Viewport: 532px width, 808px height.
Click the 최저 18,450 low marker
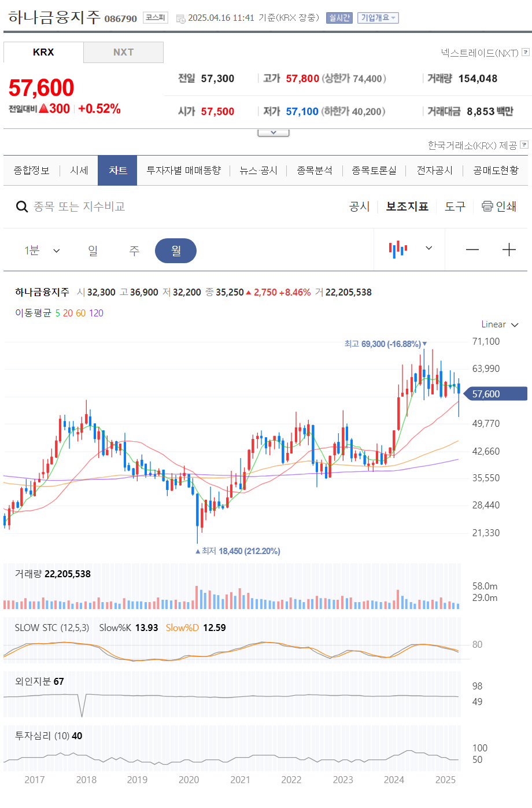tap(238, 551)
